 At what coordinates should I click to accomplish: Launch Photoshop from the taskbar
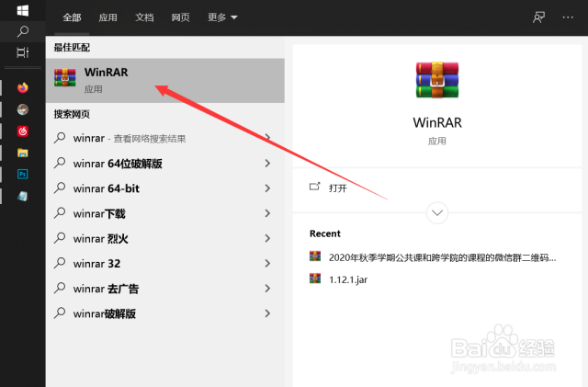point(23,174)
